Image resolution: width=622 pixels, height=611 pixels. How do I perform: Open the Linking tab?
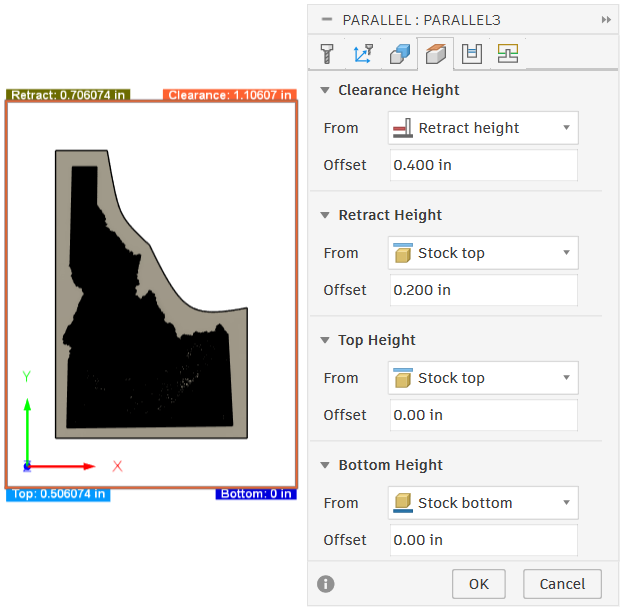click(508, 54)
